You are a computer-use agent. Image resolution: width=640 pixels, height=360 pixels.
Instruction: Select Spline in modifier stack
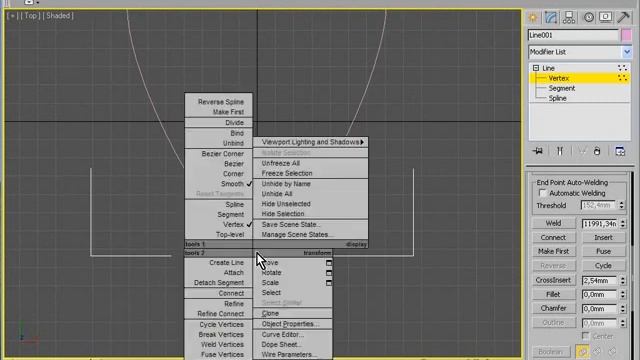tap(557, 98)
